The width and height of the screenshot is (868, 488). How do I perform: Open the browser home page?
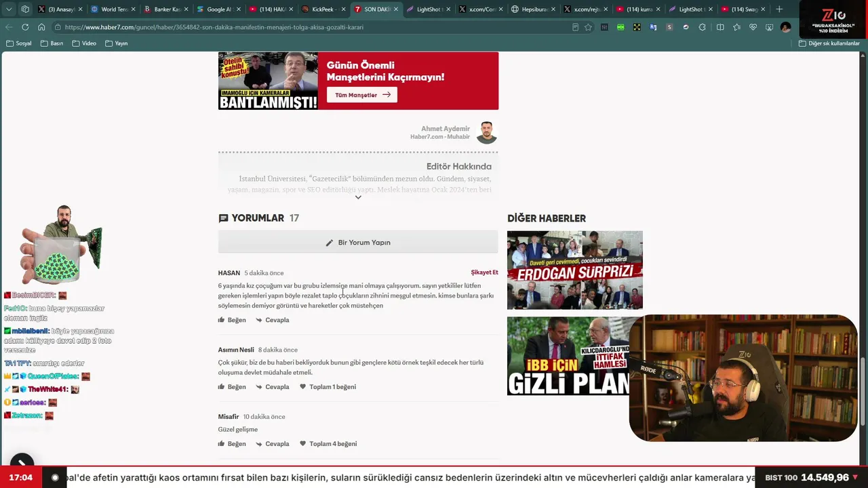[41, 27]
